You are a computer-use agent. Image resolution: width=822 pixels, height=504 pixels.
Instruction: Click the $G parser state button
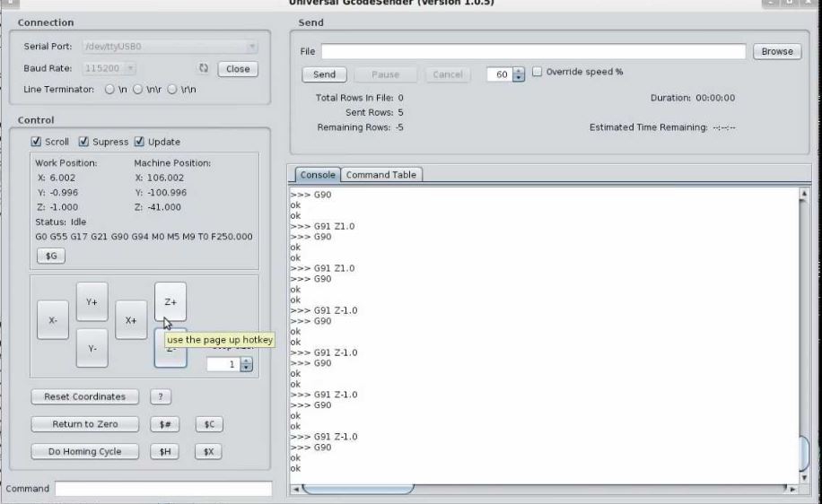tap(51, 256)
